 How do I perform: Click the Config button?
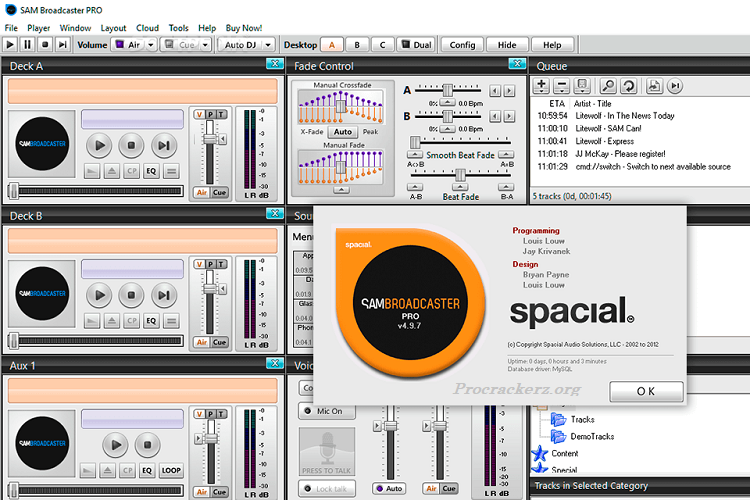pos(462,45)
